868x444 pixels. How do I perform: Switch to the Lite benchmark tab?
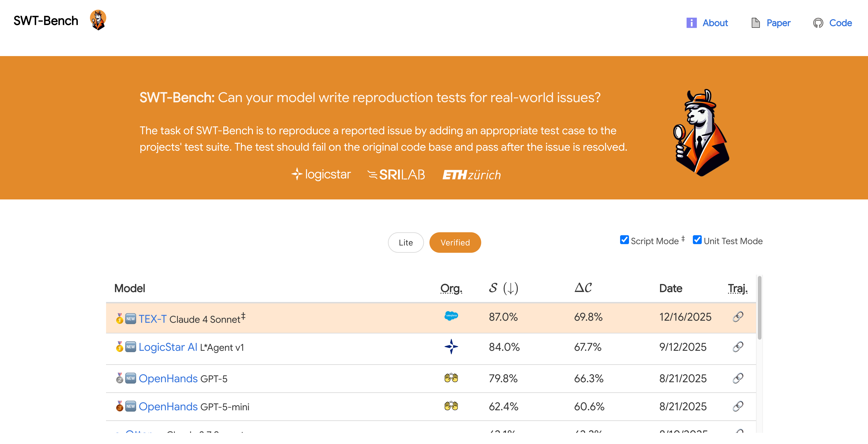point(405,243)
